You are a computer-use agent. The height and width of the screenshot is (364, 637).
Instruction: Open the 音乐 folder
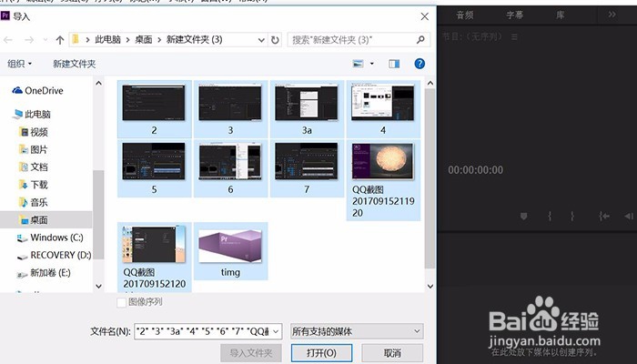34,202
